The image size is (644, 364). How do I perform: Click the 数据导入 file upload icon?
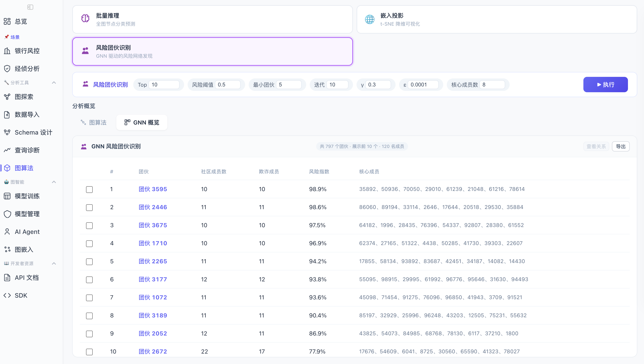click(7, 115)
